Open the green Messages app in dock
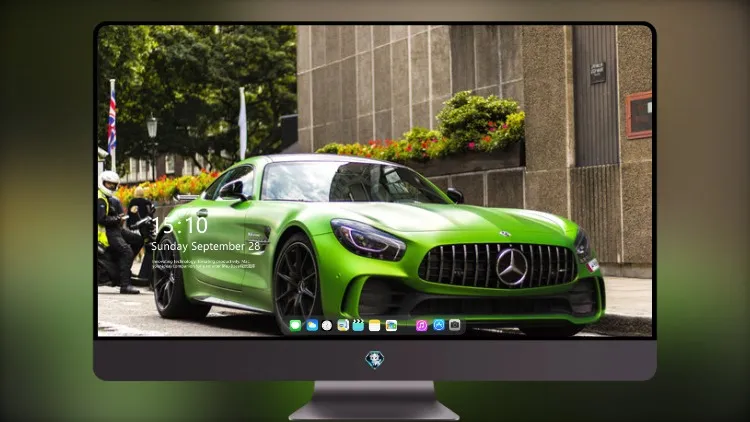Viewport: 750px width, 422px height. (x=296, y=325)
